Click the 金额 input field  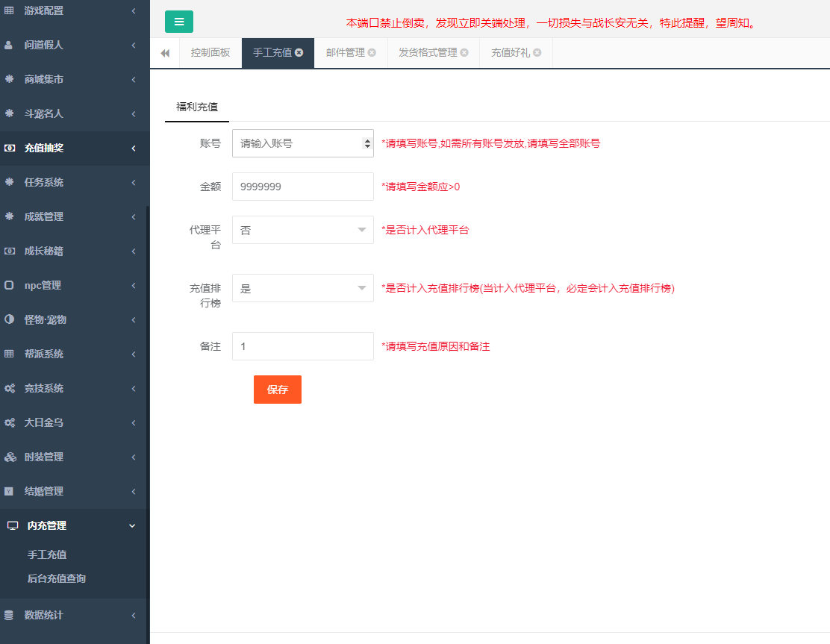[302, 187]
